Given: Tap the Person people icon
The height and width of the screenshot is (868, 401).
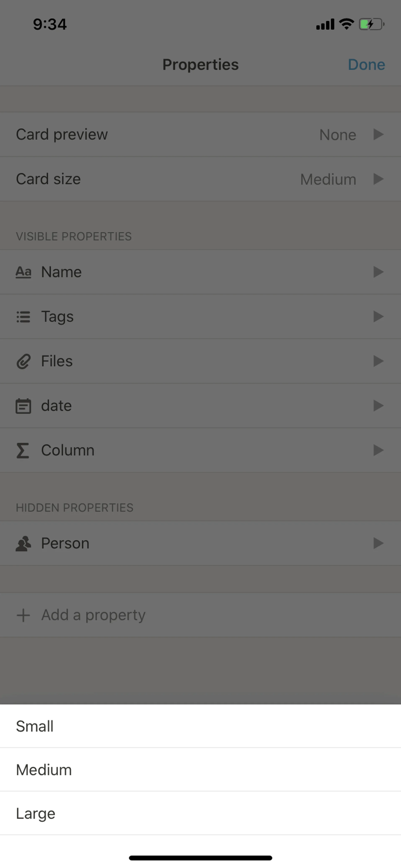Looking at the screenshot, I should (x=23, y=544).
